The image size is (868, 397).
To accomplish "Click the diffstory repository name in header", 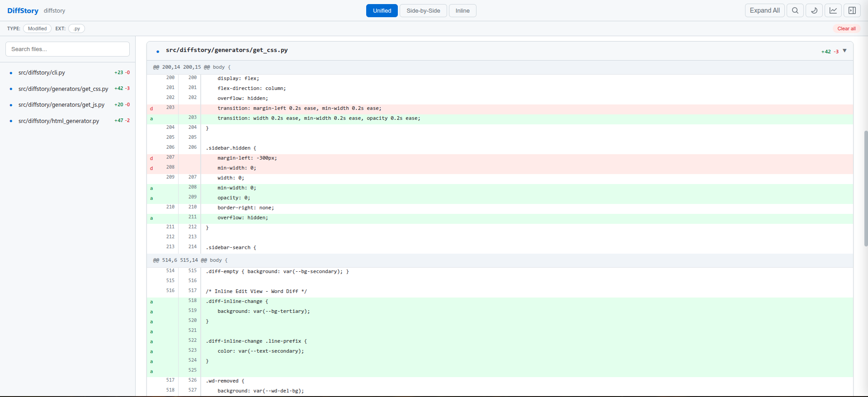I will (54, 10).
